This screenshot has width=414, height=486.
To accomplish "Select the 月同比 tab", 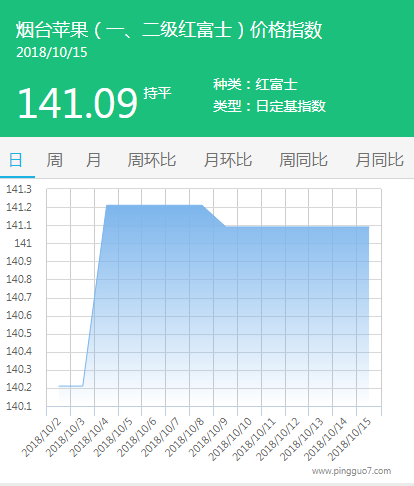I will (x=379, y=160).
